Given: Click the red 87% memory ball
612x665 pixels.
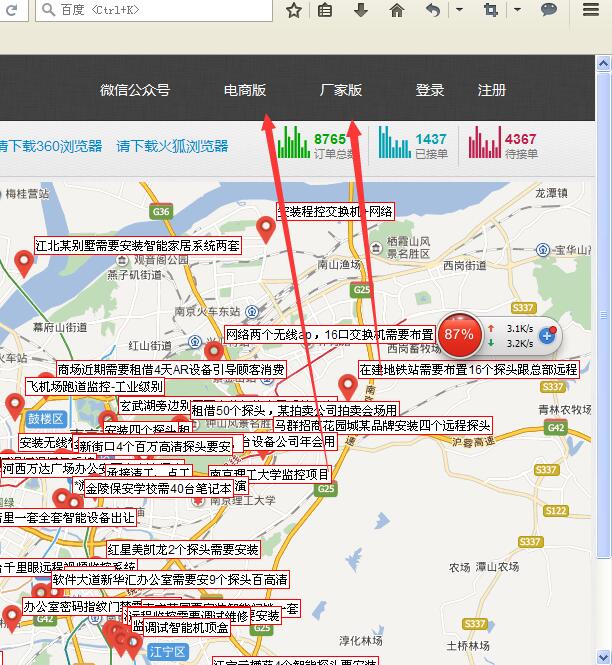Looking at the screenshot, I should 459,334.
